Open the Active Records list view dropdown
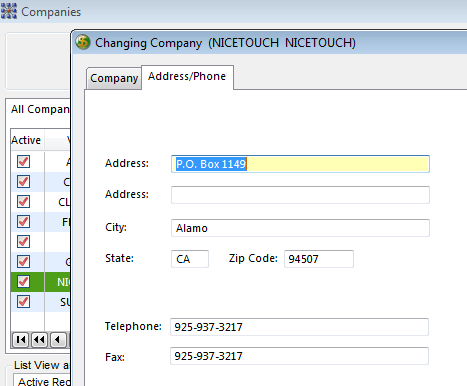467x386 pixels. click(x=42, y=381)
